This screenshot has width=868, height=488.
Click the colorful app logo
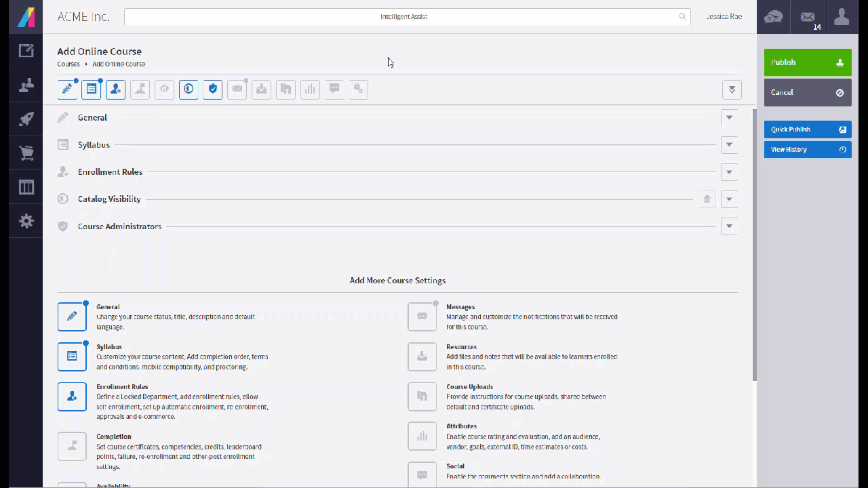point(26,17)
